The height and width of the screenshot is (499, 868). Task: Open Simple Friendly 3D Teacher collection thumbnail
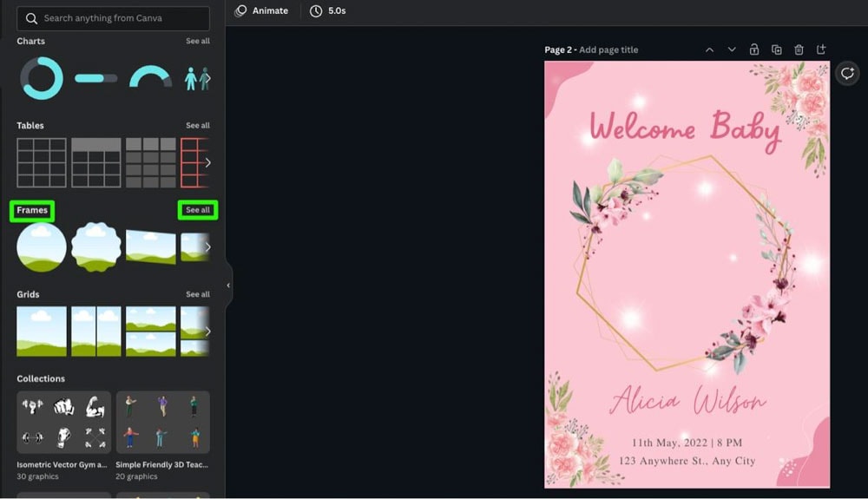point(163,422)
